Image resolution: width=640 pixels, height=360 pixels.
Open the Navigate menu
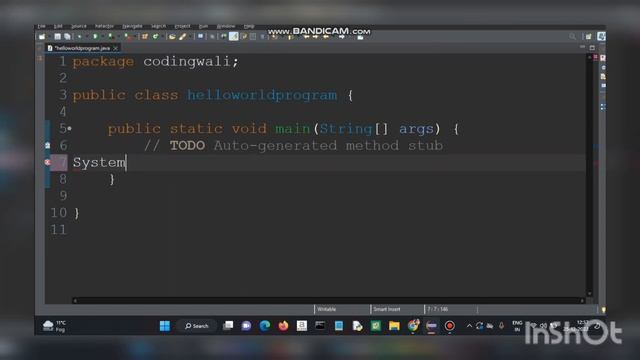click(x=132, y=26)
